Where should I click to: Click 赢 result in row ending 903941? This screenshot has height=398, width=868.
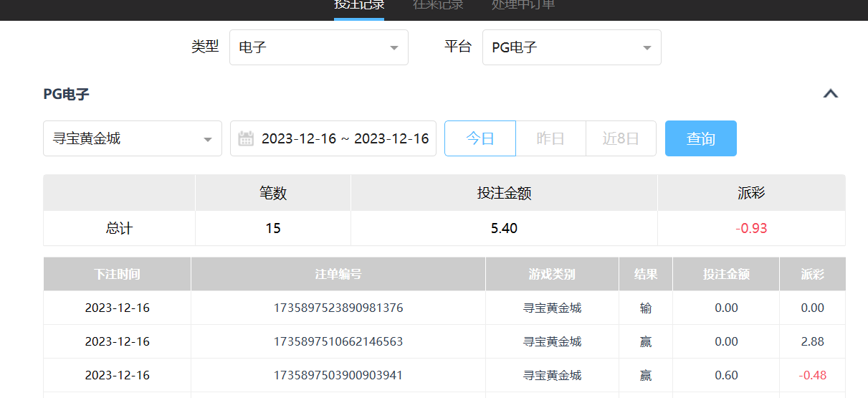point(646,375)
